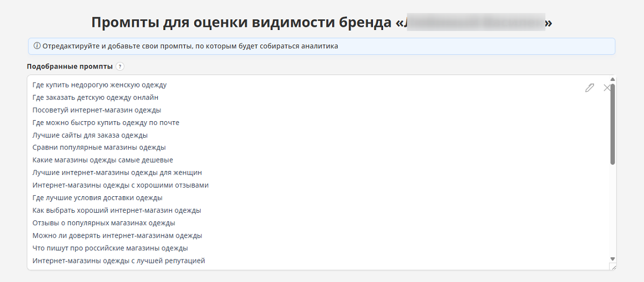The height and width of the screenshot is (282, 644).
Task: Click the info icon in the blue banner
Action: (37, 46)
